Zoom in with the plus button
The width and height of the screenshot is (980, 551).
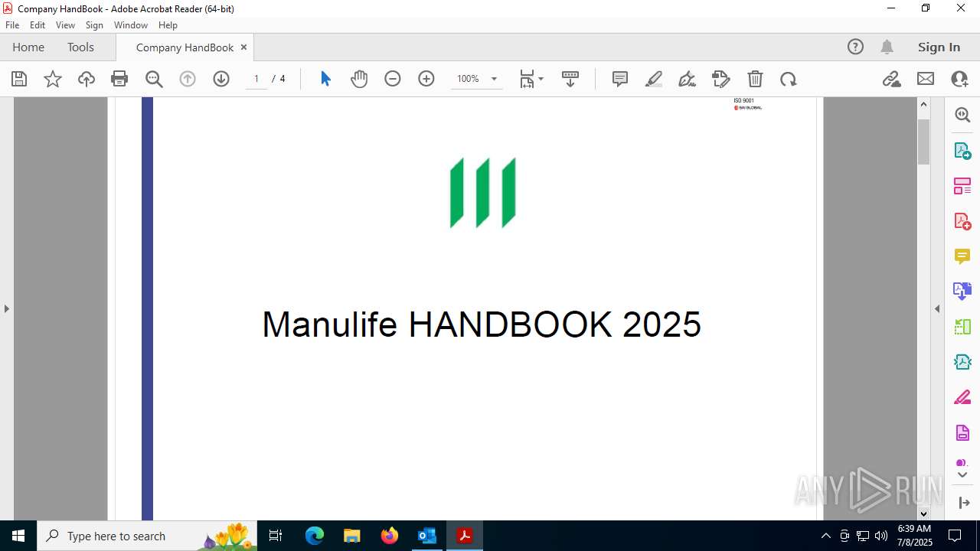point(426,79)
